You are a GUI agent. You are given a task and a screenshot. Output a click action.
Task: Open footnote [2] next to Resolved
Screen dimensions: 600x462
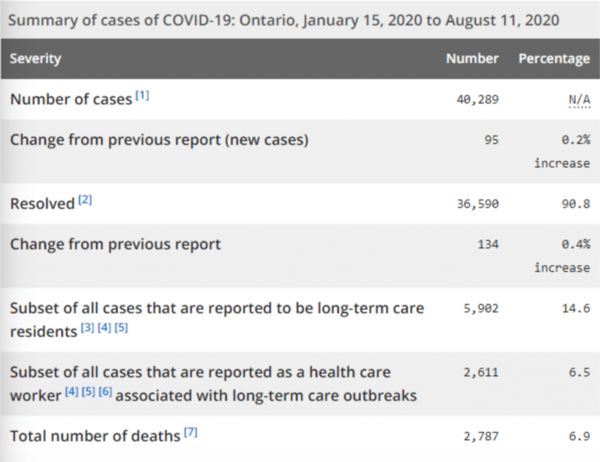[85, 201]
